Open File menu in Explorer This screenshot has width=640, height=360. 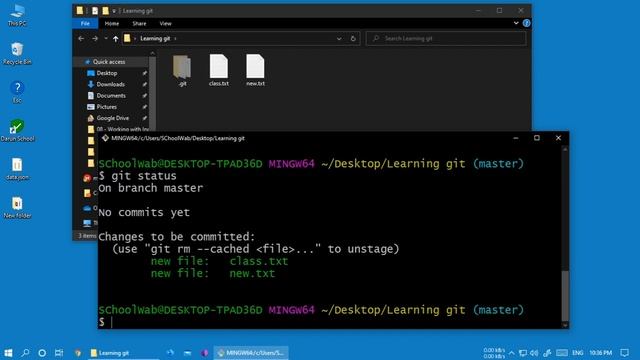pos(85,23)
